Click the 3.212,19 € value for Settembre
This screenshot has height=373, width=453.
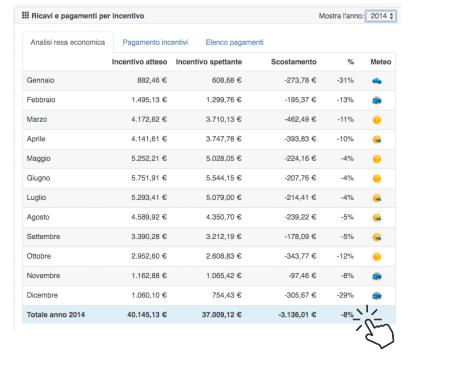pos(224,236)
